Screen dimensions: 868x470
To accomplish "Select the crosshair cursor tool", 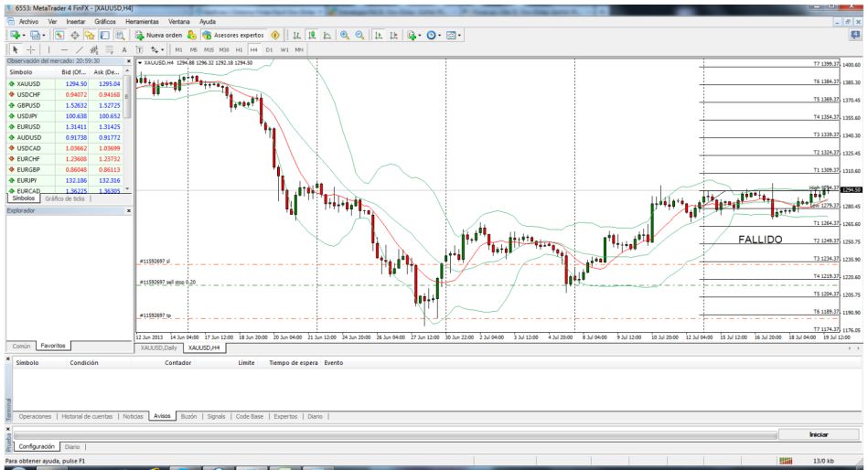I will tap(32, 49).
